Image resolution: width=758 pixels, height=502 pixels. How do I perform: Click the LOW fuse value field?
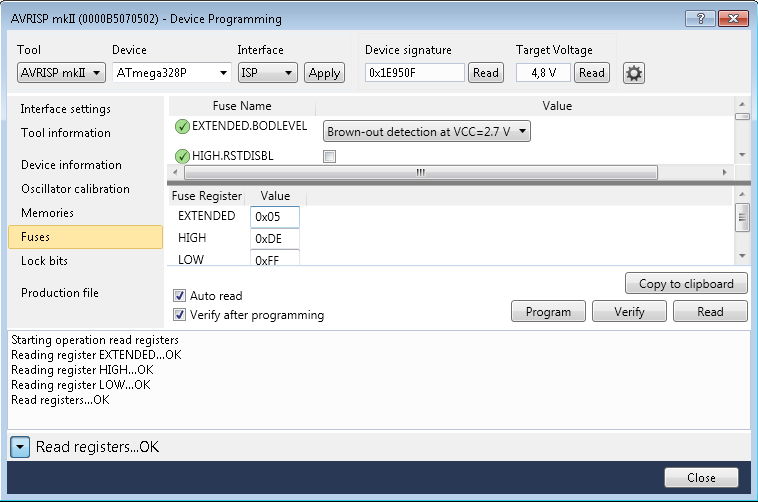coord(275,258)
